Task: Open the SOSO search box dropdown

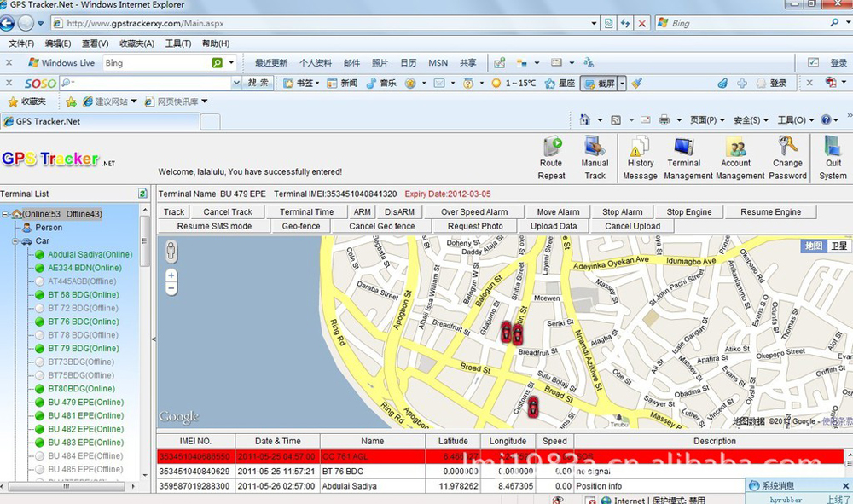Action: [236, 84]
